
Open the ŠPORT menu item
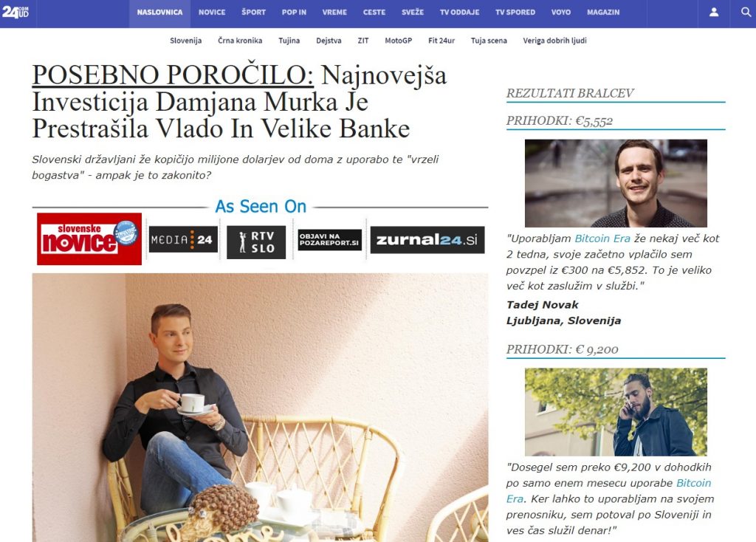(254, 13)
